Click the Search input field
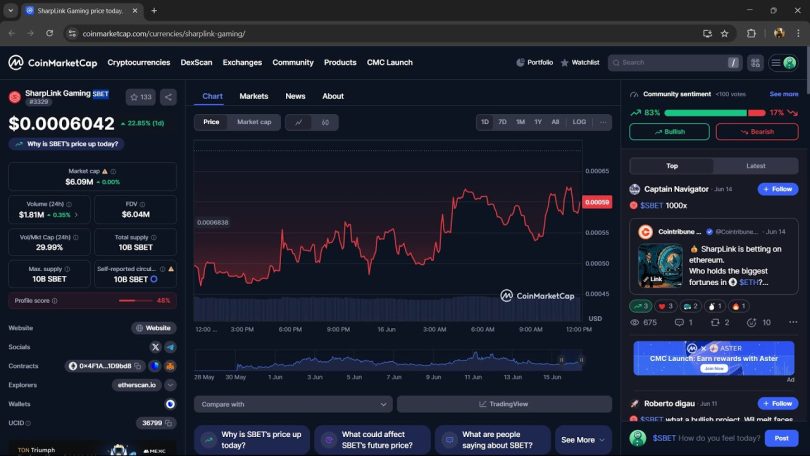The height and width of the screenshot is (456, 810). tap(674, 62)
